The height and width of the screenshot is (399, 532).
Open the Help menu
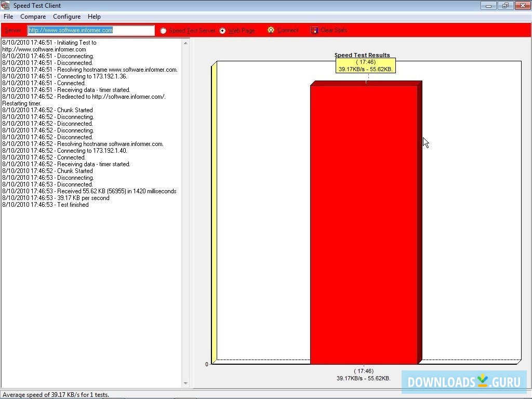click(94, 17)
